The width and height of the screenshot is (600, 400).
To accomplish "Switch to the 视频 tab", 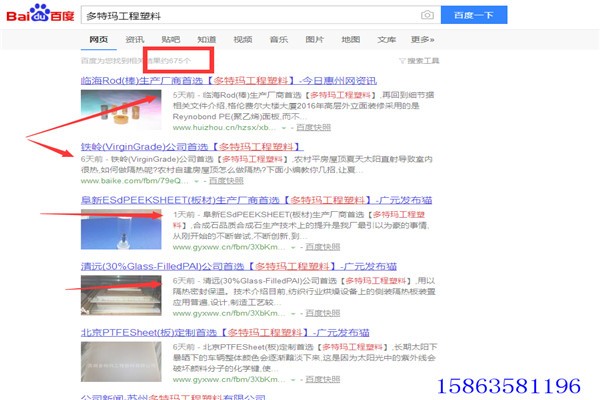I will coord(243,39).
